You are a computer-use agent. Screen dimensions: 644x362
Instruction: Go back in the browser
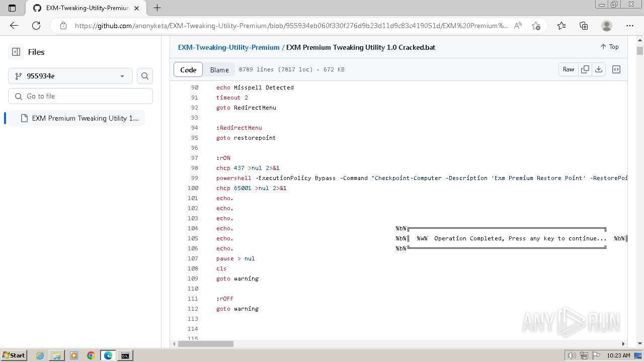pos(14,26)
